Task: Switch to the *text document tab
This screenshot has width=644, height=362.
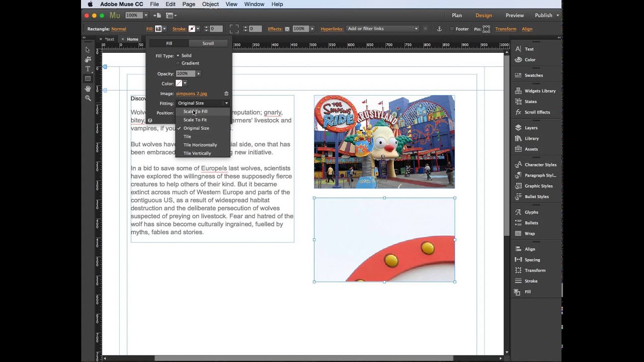Action: pos(110,39)
